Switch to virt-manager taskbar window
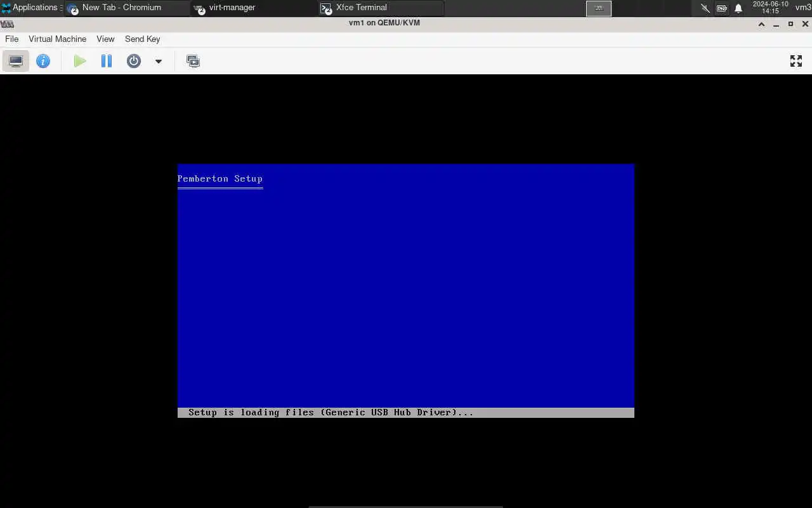Viewport: 812px width, 508px height. (x=254, y=8)
